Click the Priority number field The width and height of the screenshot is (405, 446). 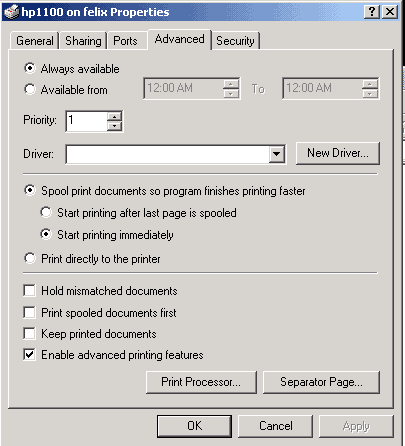[87, 121]
